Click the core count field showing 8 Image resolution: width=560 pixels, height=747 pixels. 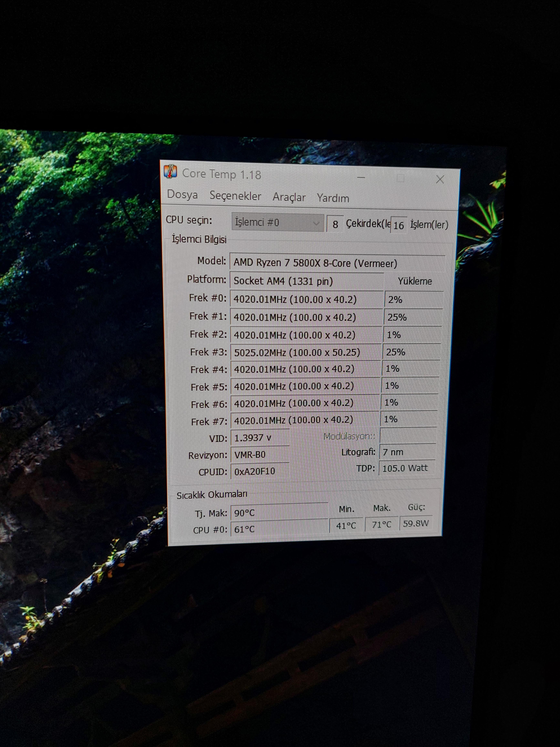335,224
